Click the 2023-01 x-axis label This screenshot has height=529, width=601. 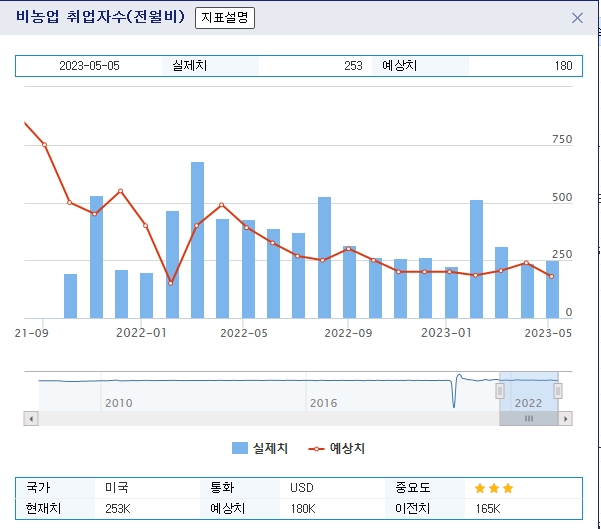tap(446, 333)
